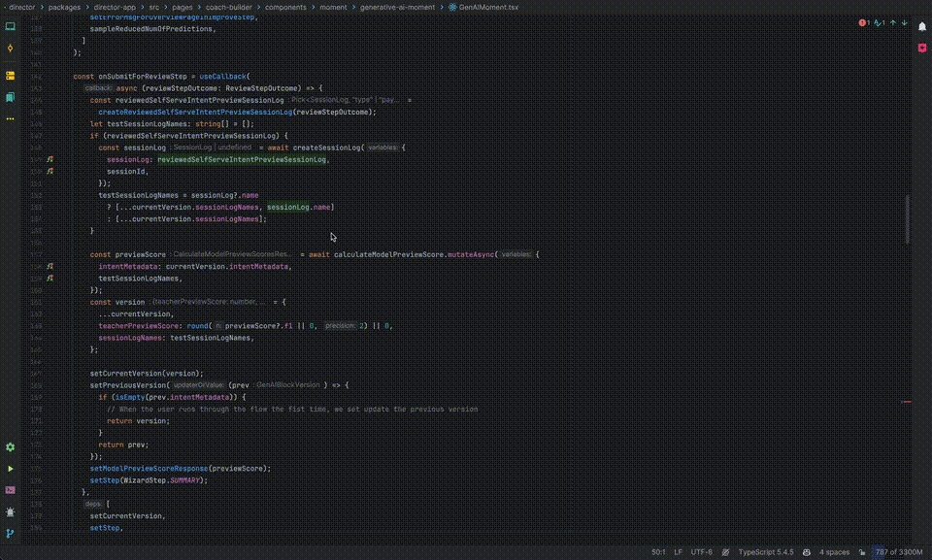Click the red error count indicator
This screenshot has width=932, height=560.
(x=864, y=22)
